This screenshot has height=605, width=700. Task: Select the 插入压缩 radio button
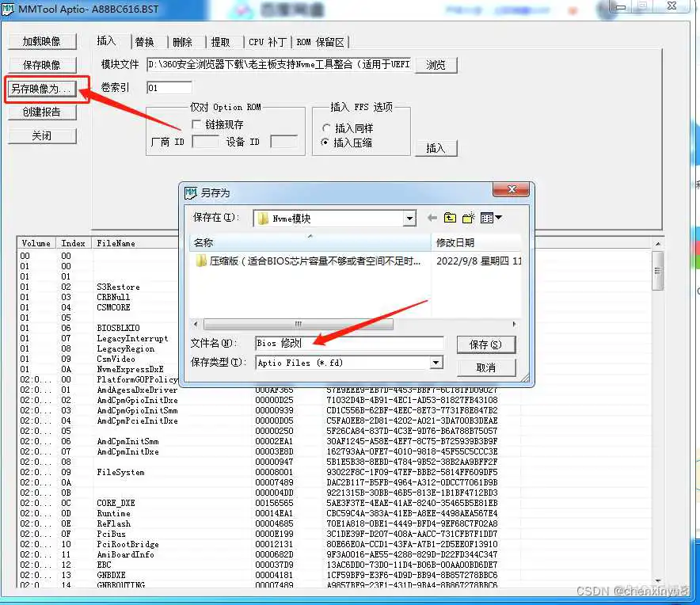tap(326, 140)
